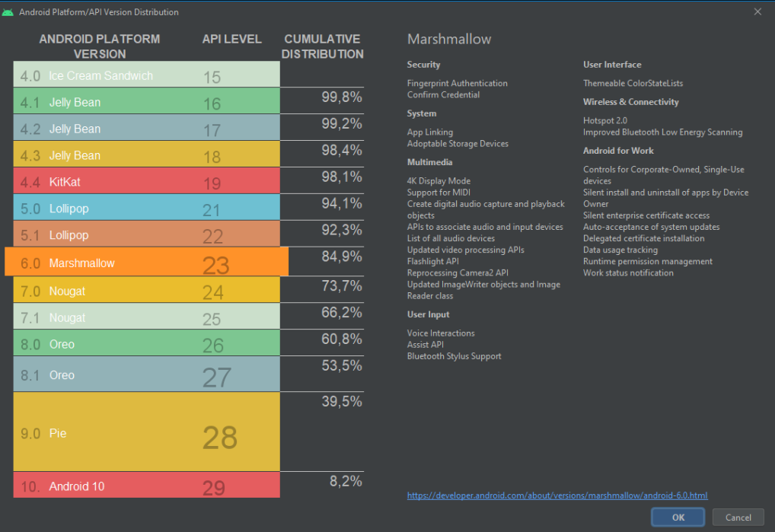The width and height of the screenshot is (775, 532).
Task: Select the 5.1 Lollipop row
Action: [146, 235]
